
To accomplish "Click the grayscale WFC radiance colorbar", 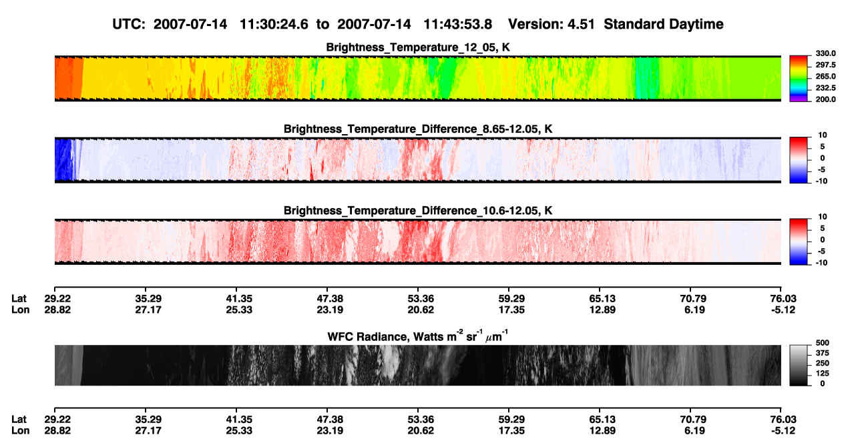I will click(x=799, y=365).
